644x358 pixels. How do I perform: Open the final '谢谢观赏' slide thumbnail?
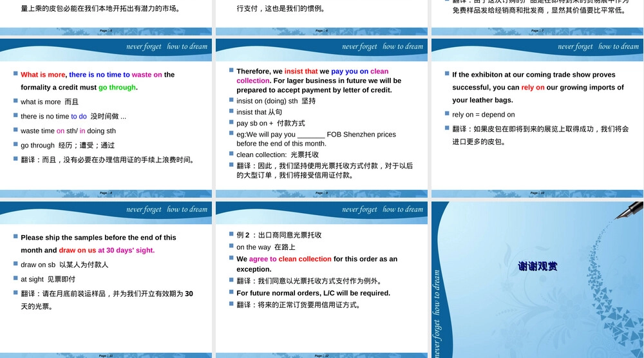[537, 279]
